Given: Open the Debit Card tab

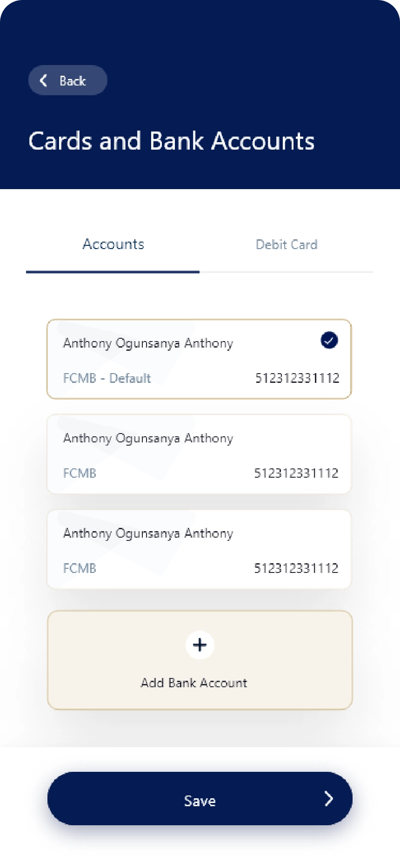Looking at the screenshot, I should pyautogui.click(x=287, y=244).
